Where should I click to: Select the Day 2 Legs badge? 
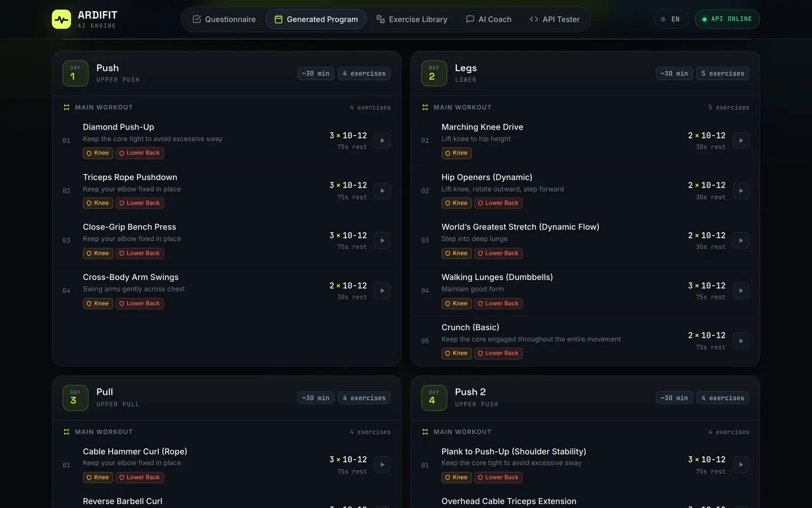(x=434, y=73)
